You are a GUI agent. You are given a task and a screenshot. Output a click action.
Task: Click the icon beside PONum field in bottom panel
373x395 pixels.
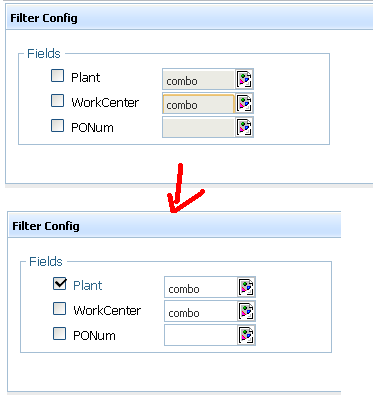coord(246,335)
